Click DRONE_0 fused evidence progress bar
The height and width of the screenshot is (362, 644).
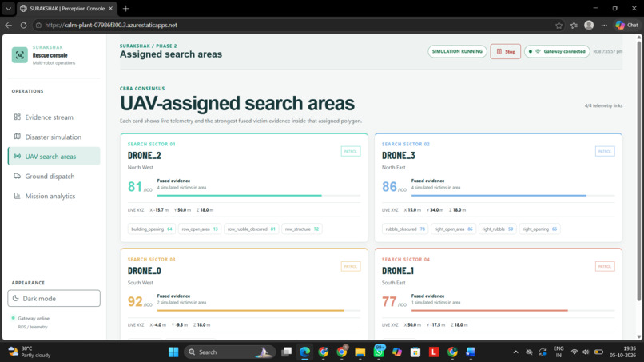[259, 311]
